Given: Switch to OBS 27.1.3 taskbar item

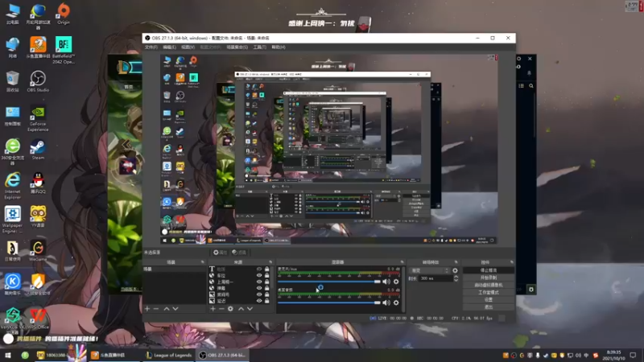Looking at the screenshot, I should tap(222, 355).
